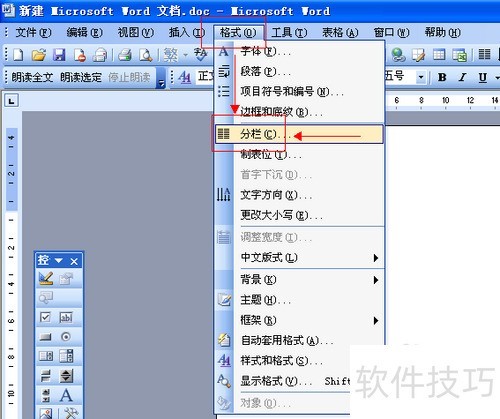Viewport: 500px width, 419px height.
Task: Select the Option Button control in the toolbox
Action: coord(66,337)
